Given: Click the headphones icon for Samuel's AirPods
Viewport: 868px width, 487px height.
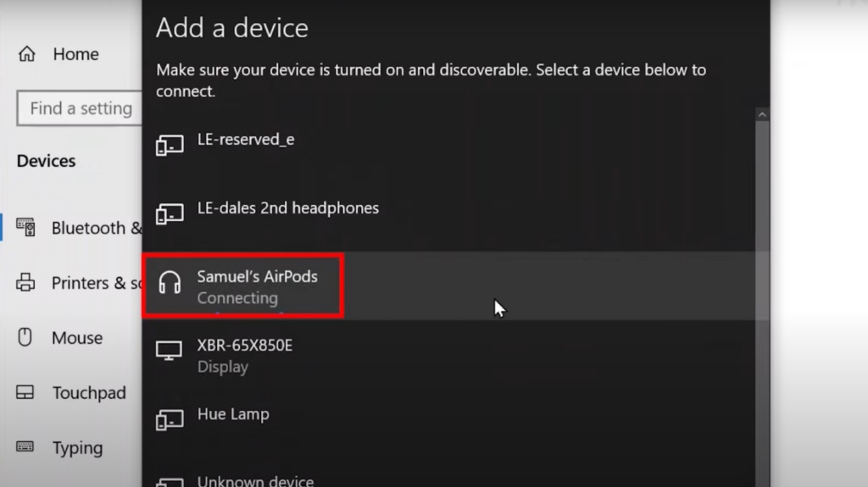Looking at the screenshot, I should pyautogui.click(x=170, y=283).
